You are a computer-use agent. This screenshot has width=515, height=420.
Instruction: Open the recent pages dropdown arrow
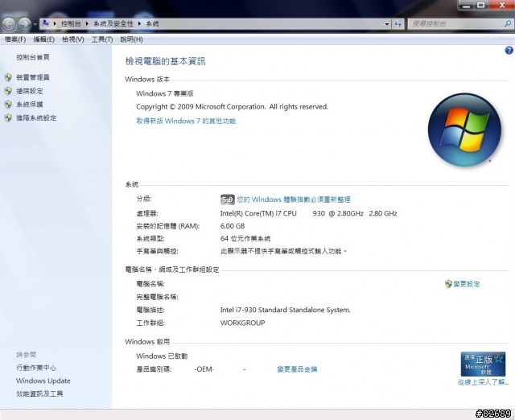click(35, 24)
